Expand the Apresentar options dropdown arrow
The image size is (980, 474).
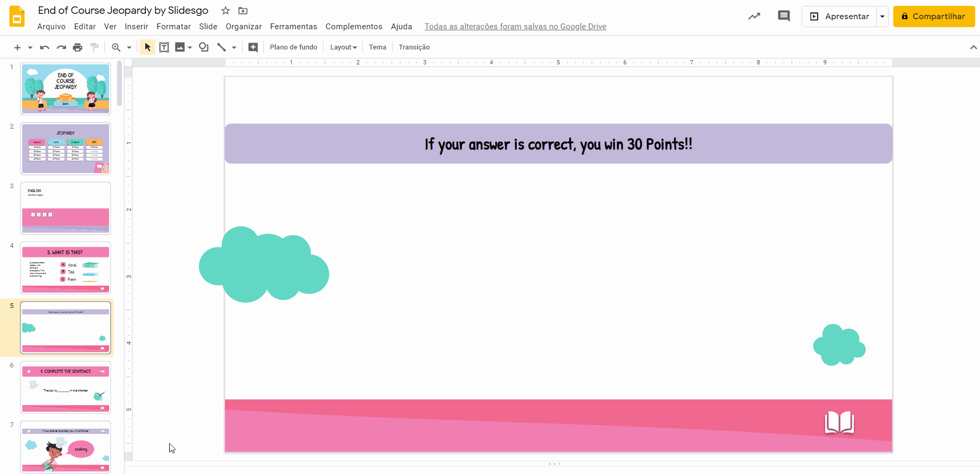click(x=883, y=16)
